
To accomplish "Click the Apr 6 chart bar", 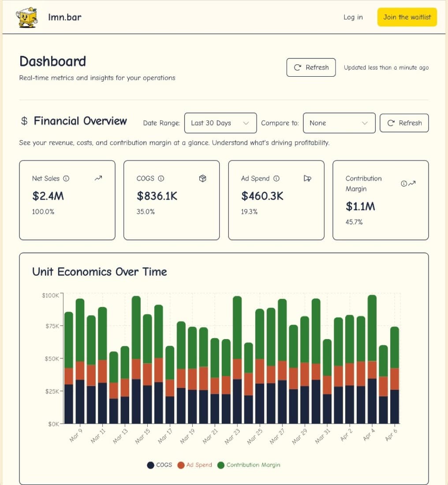I will [395, 375].
